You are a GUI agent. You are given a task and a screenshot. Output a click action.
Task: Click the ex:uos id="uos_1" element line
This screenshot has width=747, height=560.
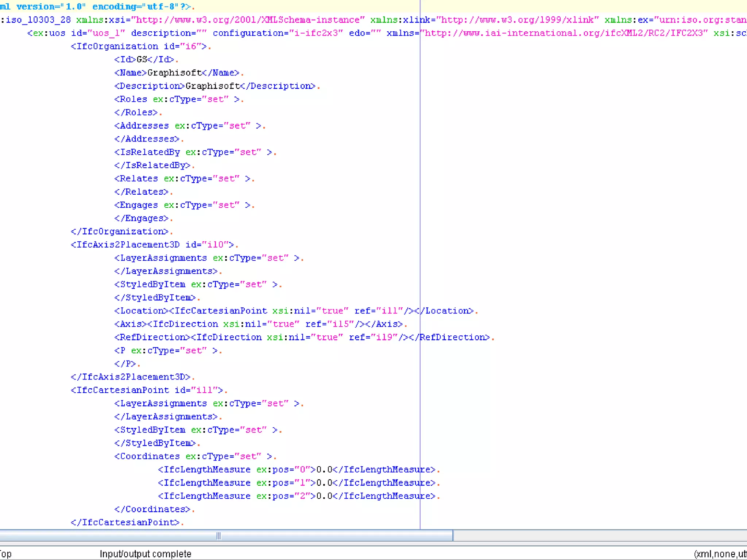77,33
